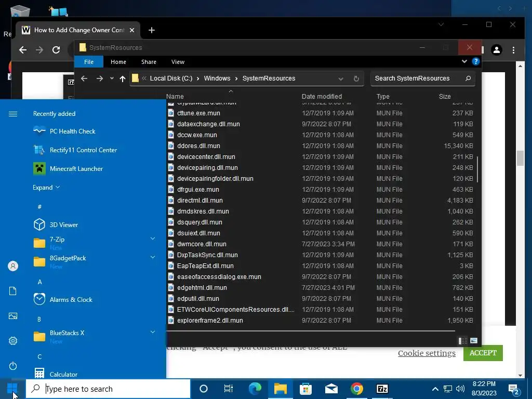Screen dimensions: 532x399
Task: Open Chrome tab search chevron
Action: click(441, 24)
